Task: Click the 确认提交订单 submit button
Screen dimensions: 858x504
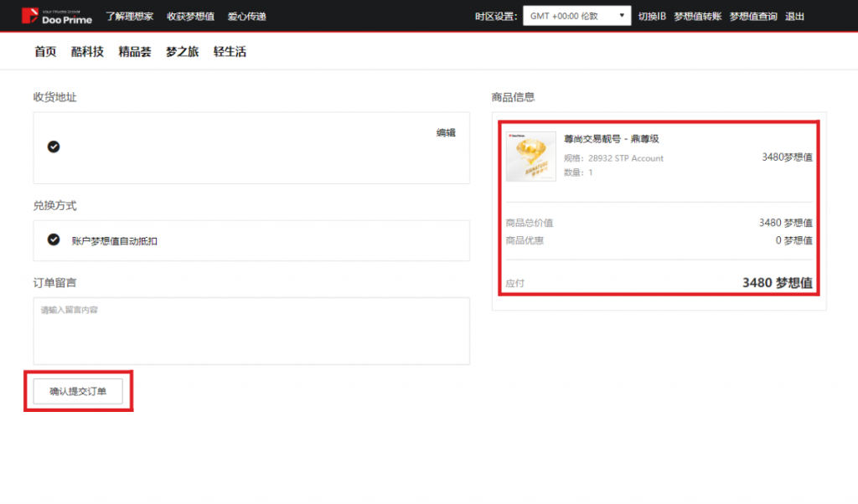Action: [78, 391]
